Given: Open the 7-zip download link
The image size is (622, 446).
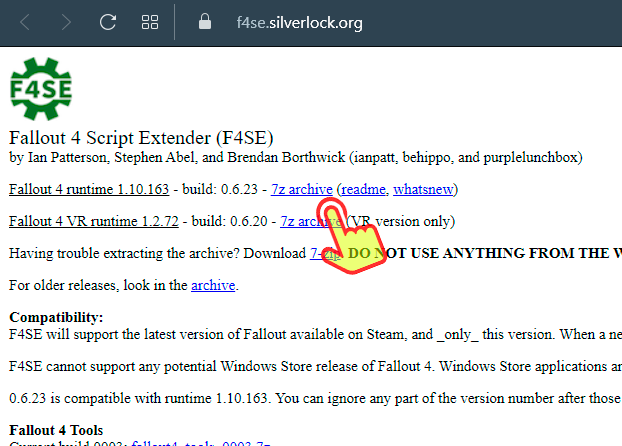Looking at the screenshot, I should pyautogui.click(x=324, y=253).
